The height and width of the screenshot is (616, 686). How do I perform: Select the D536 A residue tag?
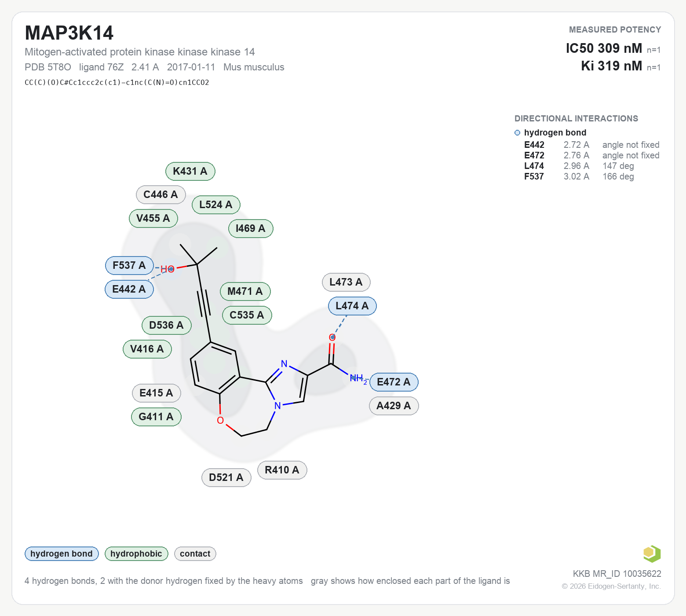(166, 325)
